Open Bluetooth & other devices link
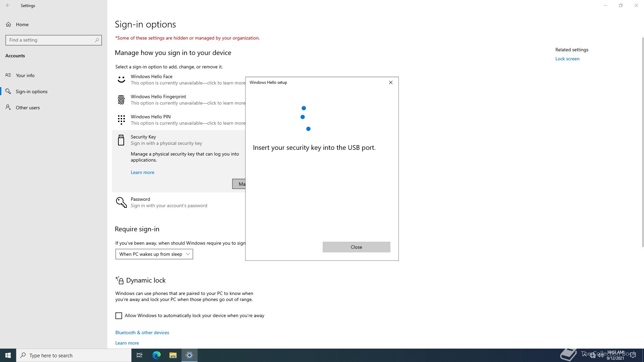 click(x=142, y=333)
